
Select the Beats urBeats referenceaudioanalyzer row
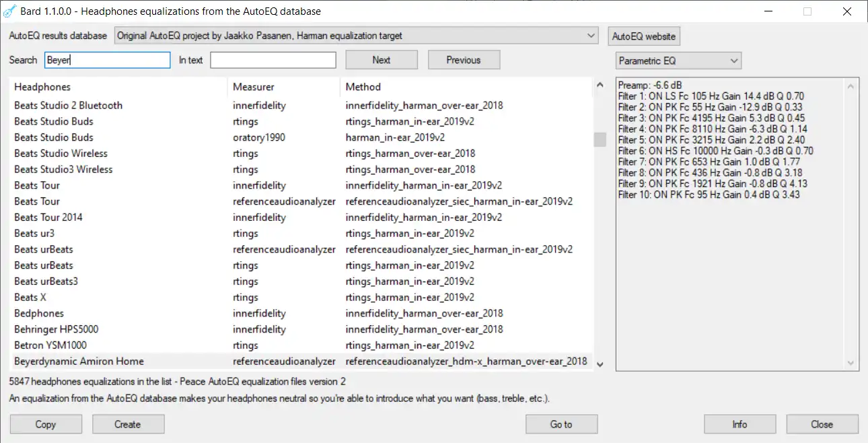pyautogui.click(x=301, y=249)
